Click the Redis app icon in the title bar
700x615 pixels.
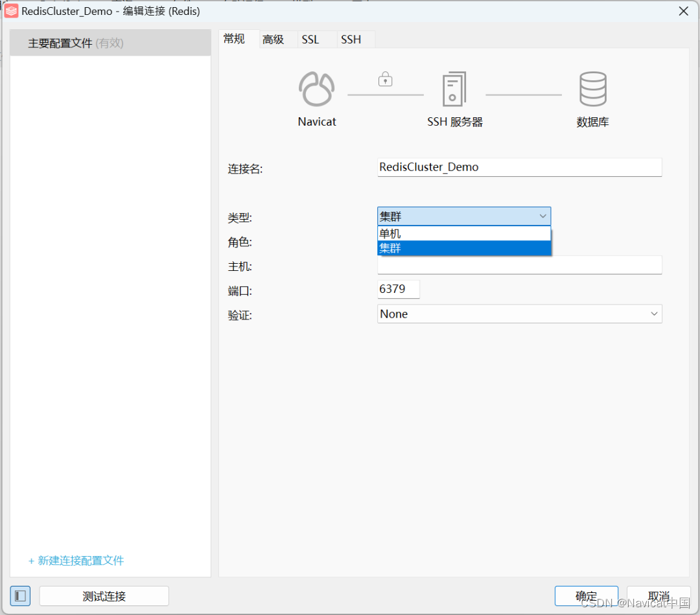[10, 10]
